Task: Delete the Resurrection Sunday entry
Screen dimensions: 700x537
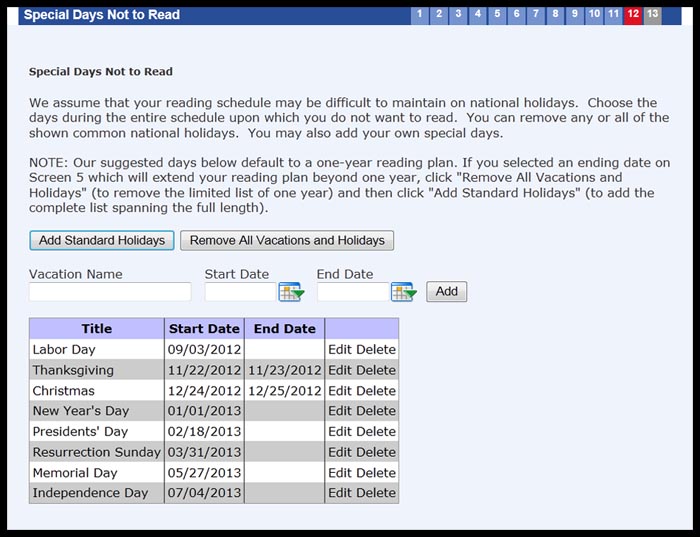Action: click(376, 452)
